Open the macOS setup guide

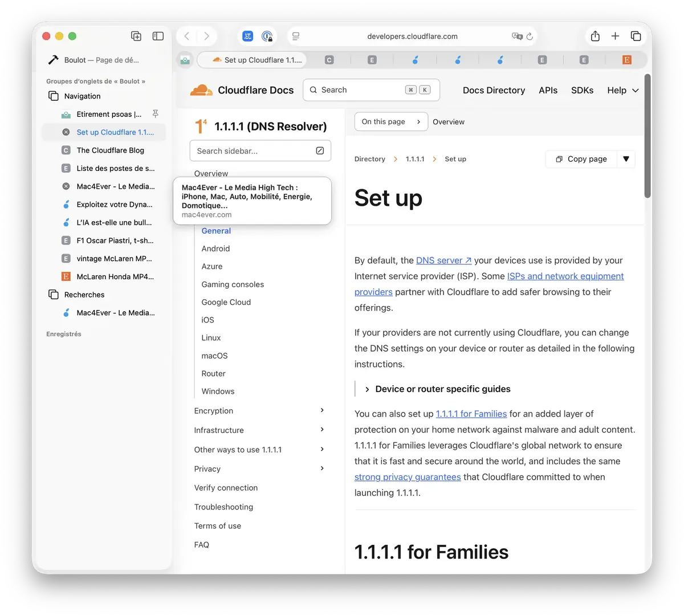(x=214, y=356)
